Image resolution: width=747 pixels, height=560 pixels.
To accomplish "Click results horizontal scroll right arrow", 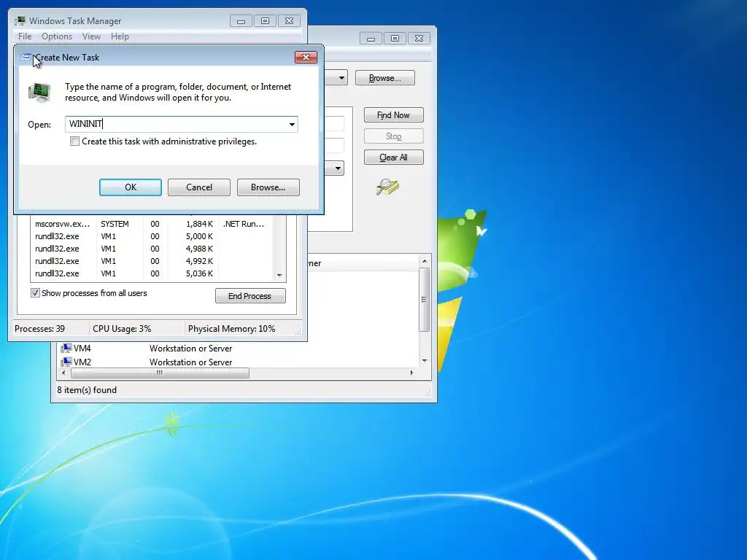I will [x=411, y=373].
